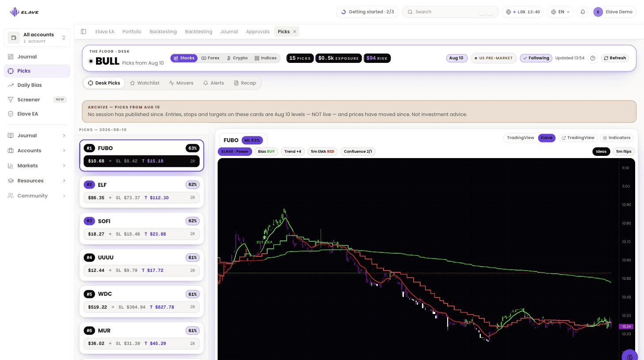
Task: Click the $0.5k EXPOSURE badge
Action: point(338,58)
